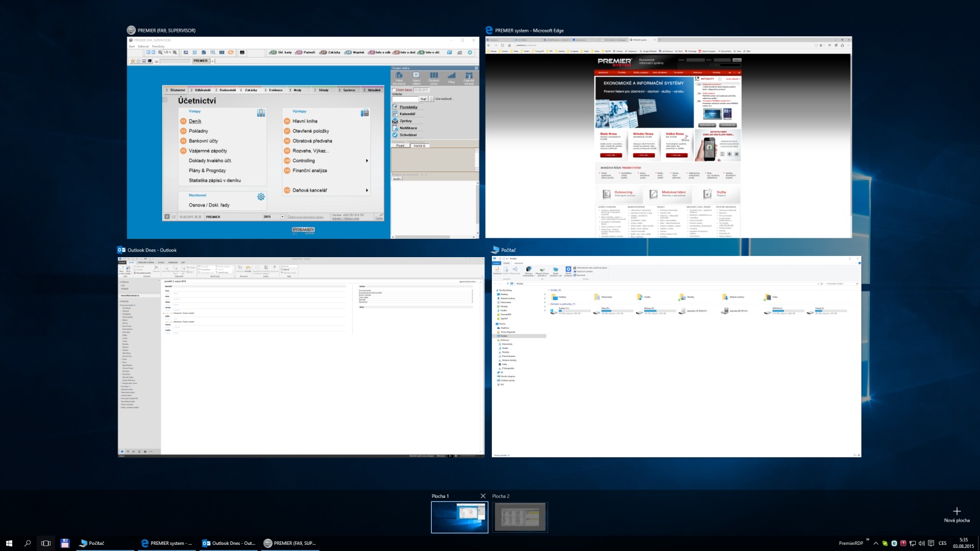Open Osnova / Dokl. řady in PREMIER
Image resolution: width=980 pixels, height=551 pixels.
209,205
